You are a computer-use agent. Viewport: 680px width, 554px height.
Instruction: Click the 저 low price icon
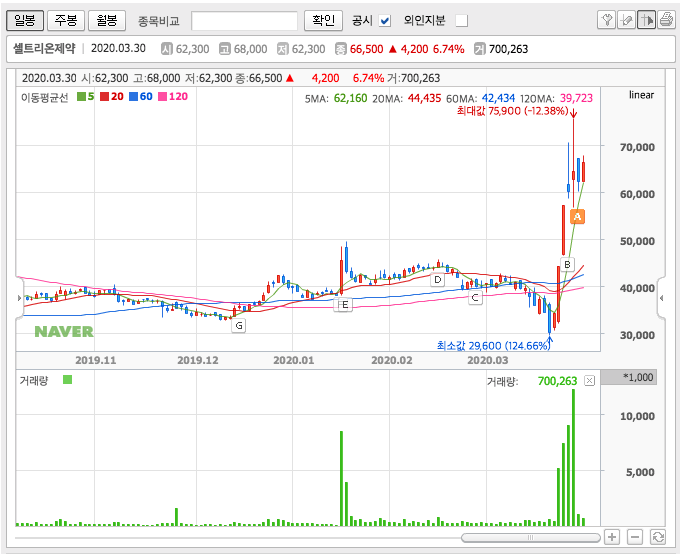283,49
